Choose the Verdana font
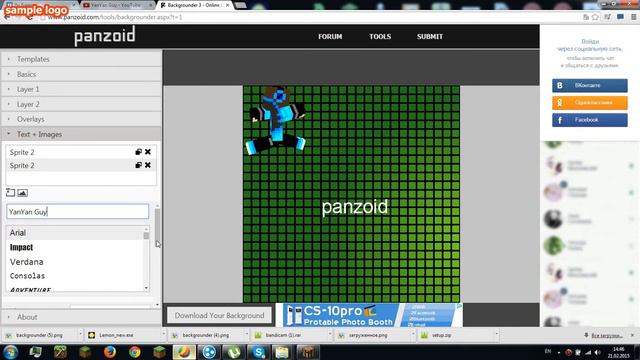Viewport: 640px width, 360px height. coord(76,262)
